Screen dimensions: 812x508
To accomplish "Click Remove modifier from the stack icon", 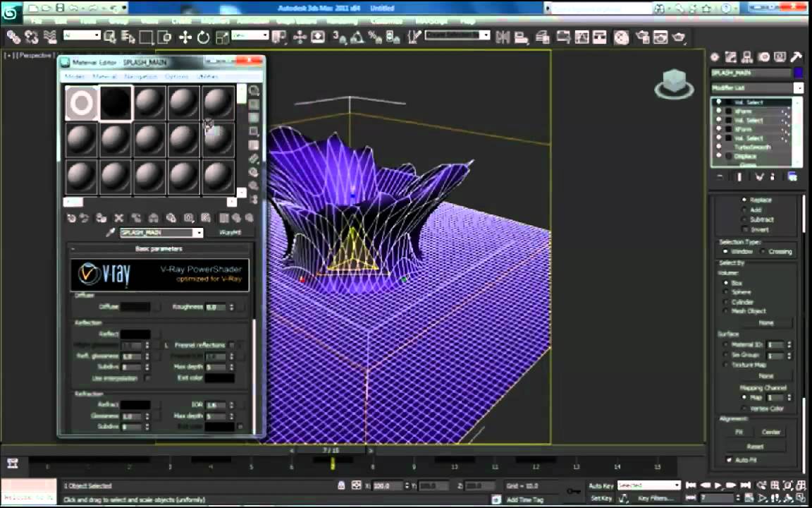I will point(773,177).
